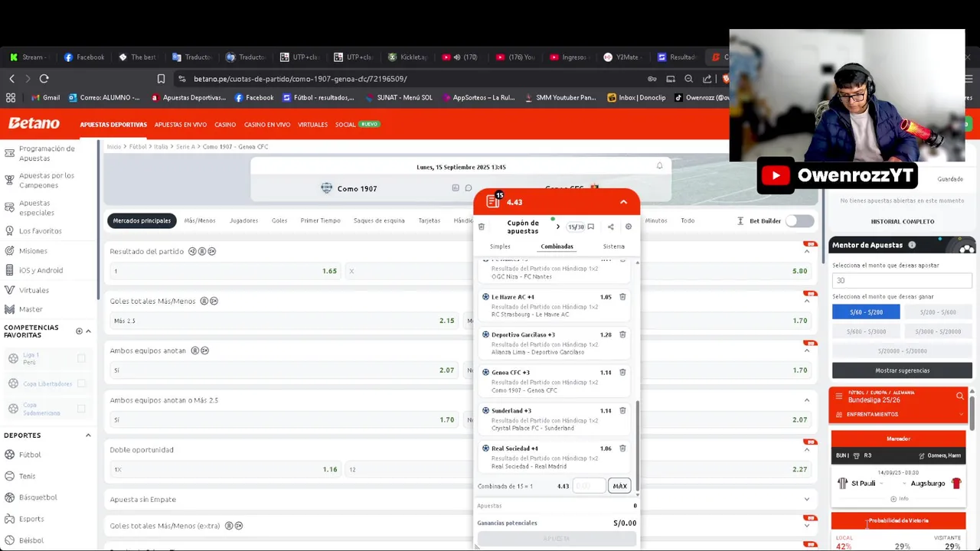Expand Enfrentamientos dropdown in widget
Image resolution: width=980 pixels, height=551 pixels.
962,415
